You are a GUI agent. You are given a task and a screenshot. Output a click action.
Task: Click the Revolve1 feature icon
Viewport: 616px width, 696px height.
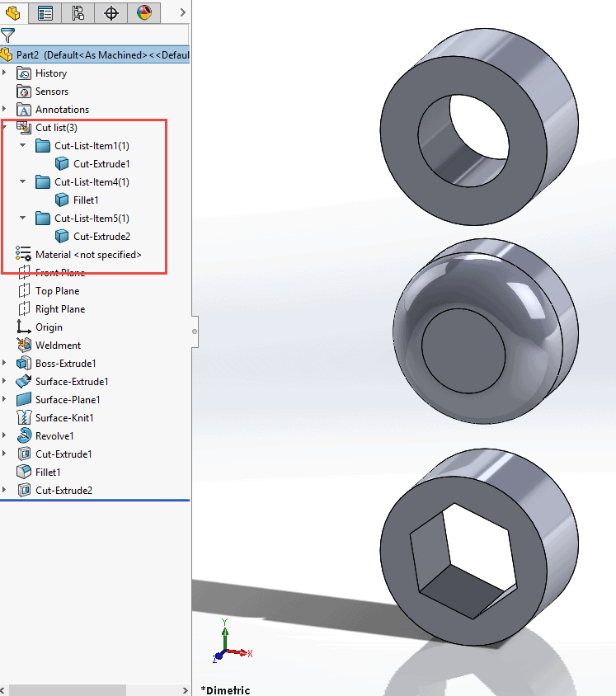pyautogui.click(x=24, y=436)
